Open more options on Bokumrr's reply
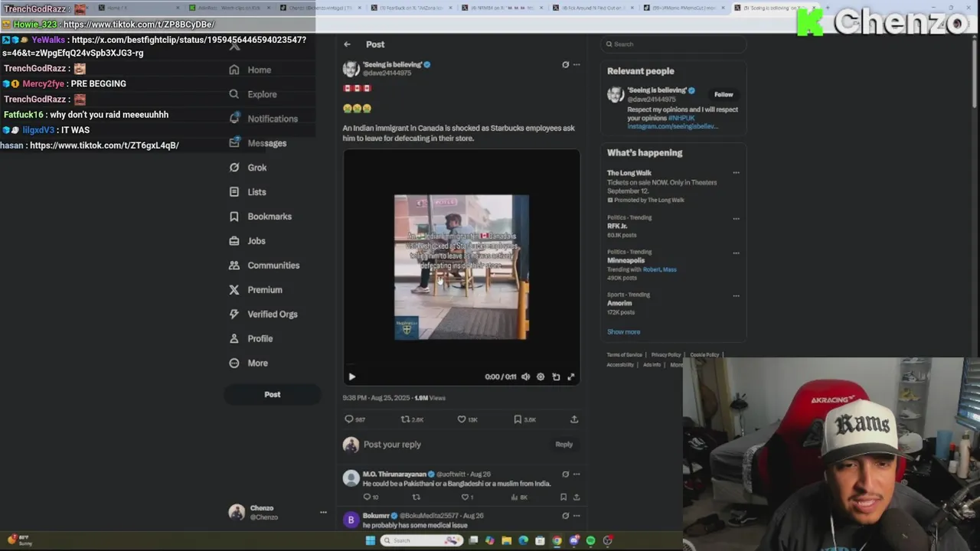Viewport: 980px width, 551px height. [577, 516]
